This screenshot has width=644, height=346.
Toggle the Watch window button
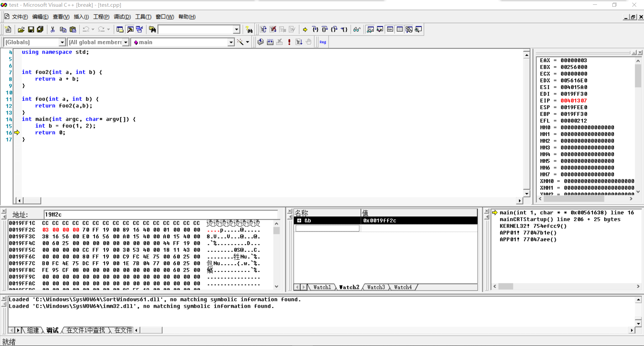tap(371, 30)
